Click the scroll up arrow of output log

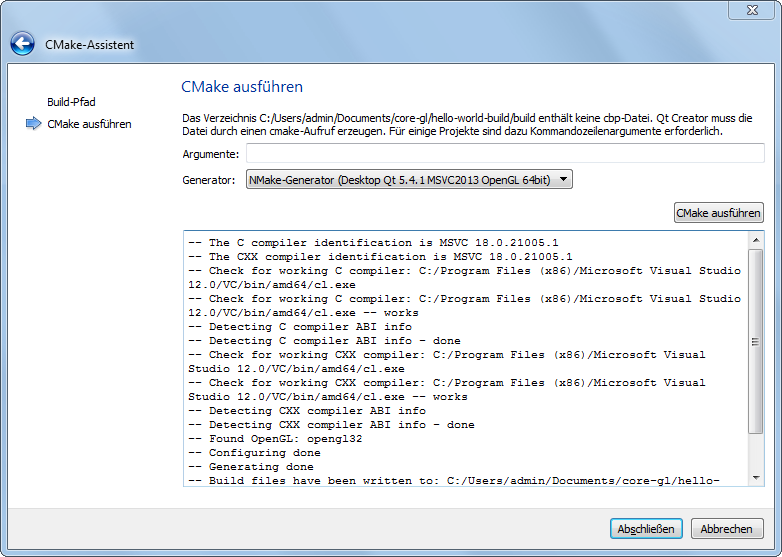756,240
